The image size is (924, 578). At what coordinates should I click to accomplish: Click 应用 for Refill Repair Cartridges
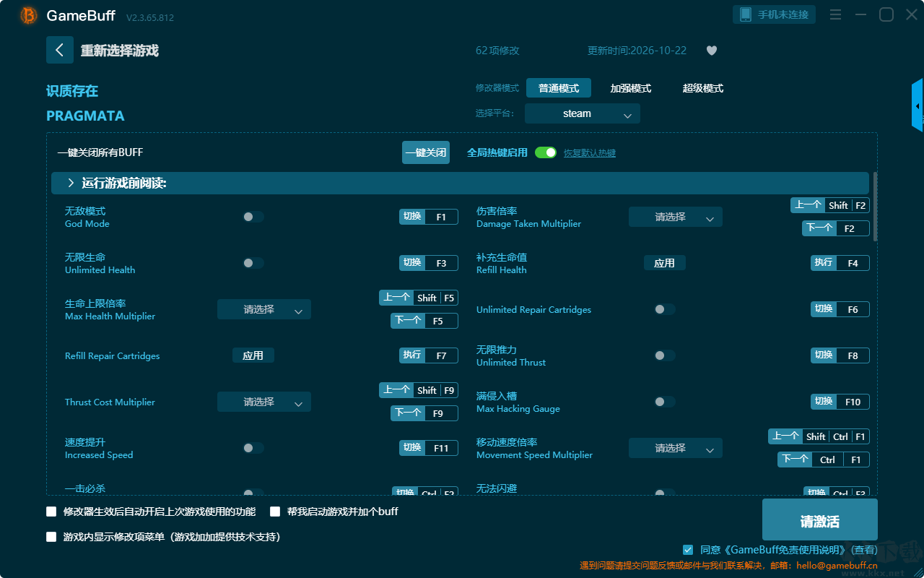(x=253, y=355)
